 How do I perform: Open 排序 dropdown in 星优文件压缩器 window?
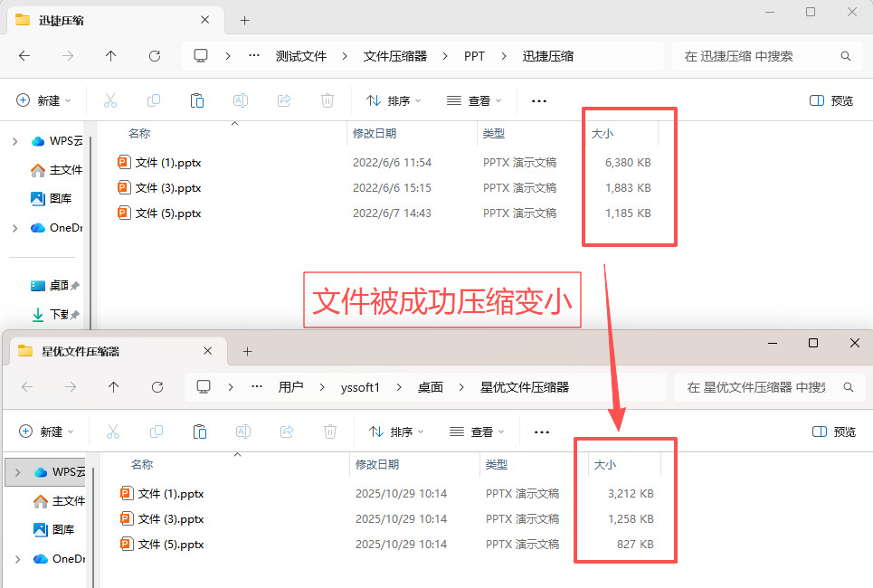[396, 432]
